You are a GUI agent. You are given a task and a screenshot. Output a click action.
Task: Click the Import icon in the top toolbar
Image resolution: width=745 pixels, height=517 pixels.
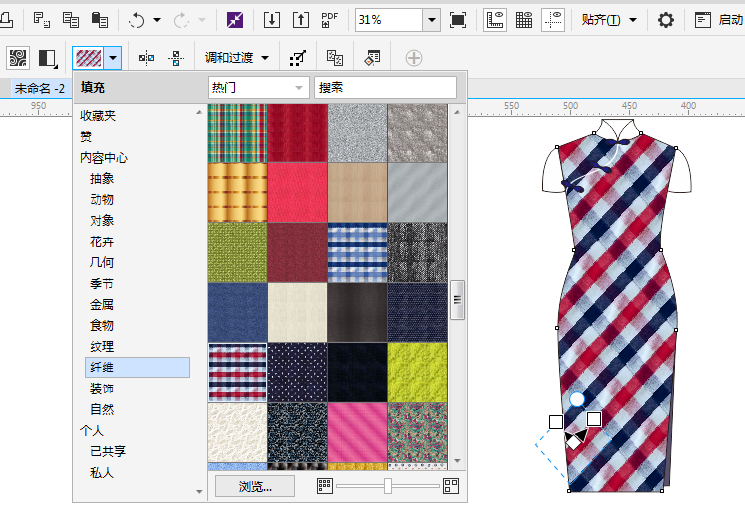pyautogui.click(x=271, y=20)
